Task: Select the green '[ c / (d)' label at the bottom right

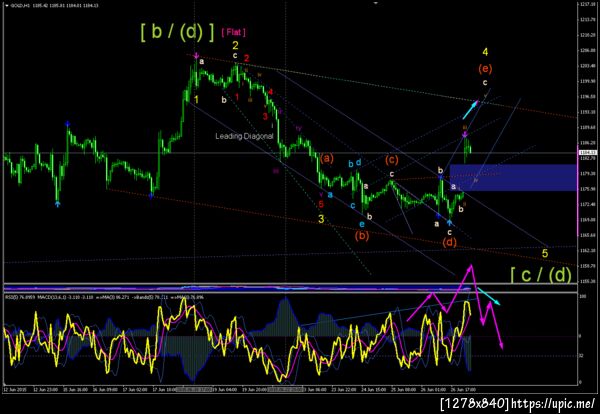Action: coord(541,275)
